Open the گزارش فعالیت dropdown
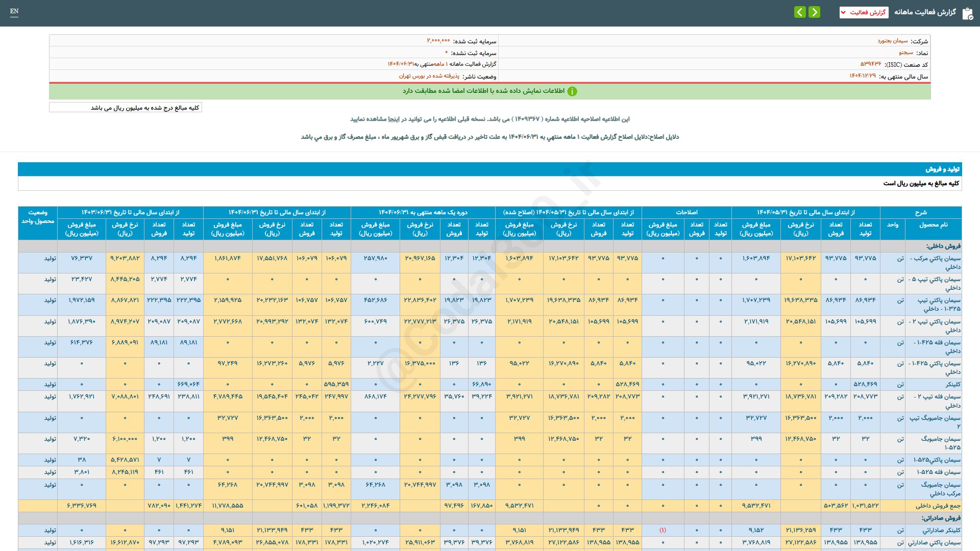This screenshot has width=980, height=551. click(x=864, y=12)
